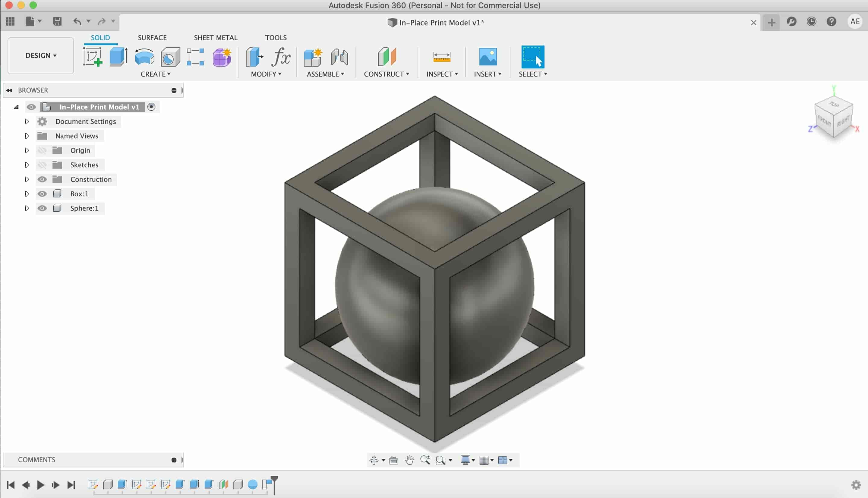This screenshot has height=498, width=868.
Task: Select the Press Pull tool icon
Action: (x=254, y=57)
